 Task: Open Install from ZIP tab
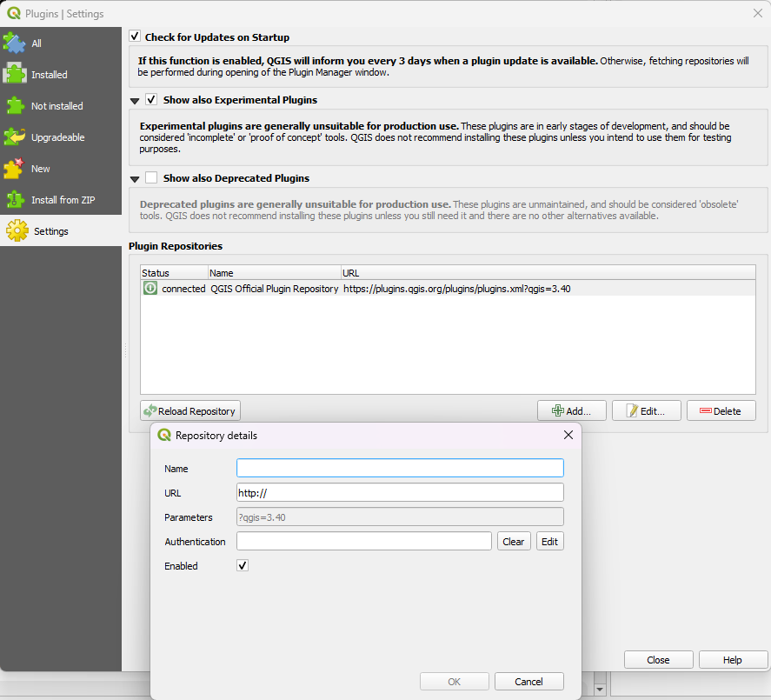[x=61, y=200]
